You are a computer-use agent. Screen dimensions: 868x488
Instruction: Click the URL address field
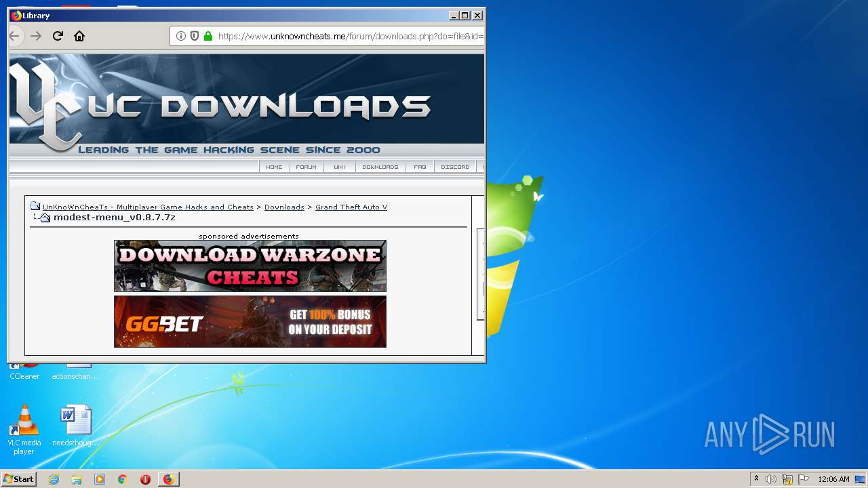[351, 36]
